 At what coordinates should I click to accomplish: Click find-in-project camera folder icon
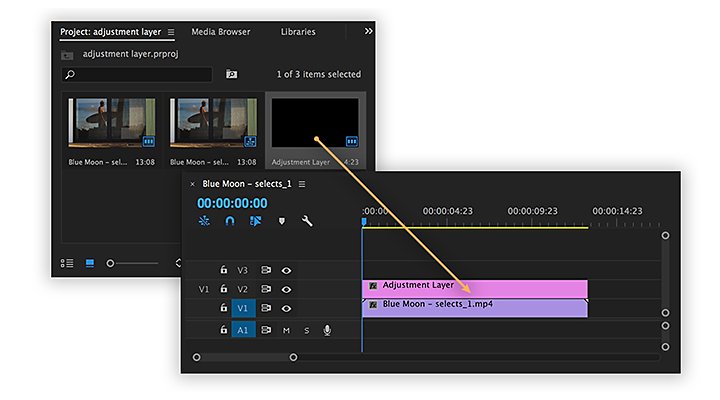(x=231, y=74)
